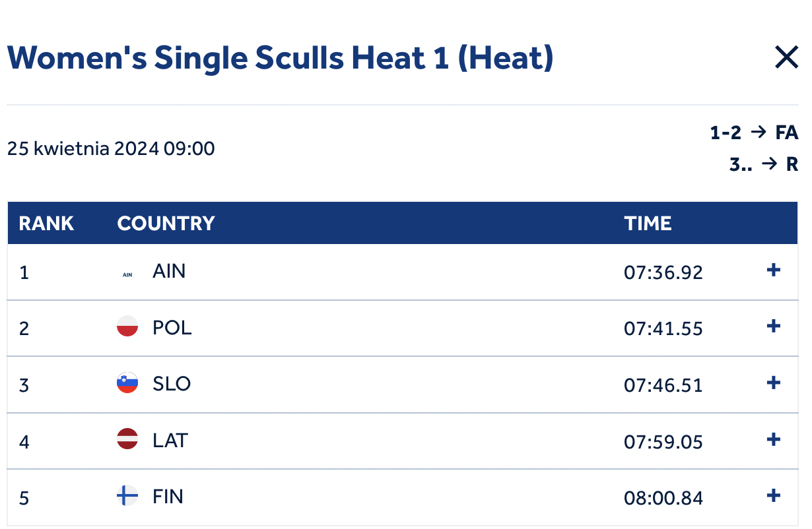Click the Poland flag icon
Viewport: 812px width, 529px height.
pyautogui.click(x=127, y=327)
